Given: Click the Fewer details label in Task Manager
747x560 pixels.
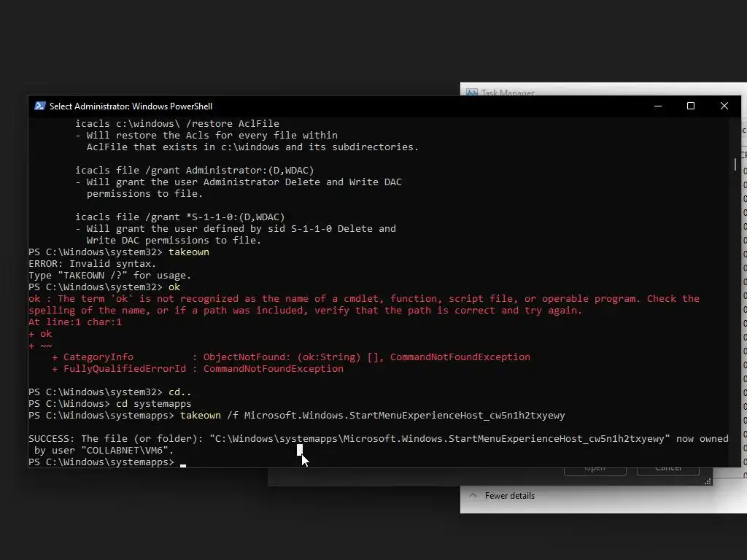Looking at the screenshot, I should click(510, 496).
